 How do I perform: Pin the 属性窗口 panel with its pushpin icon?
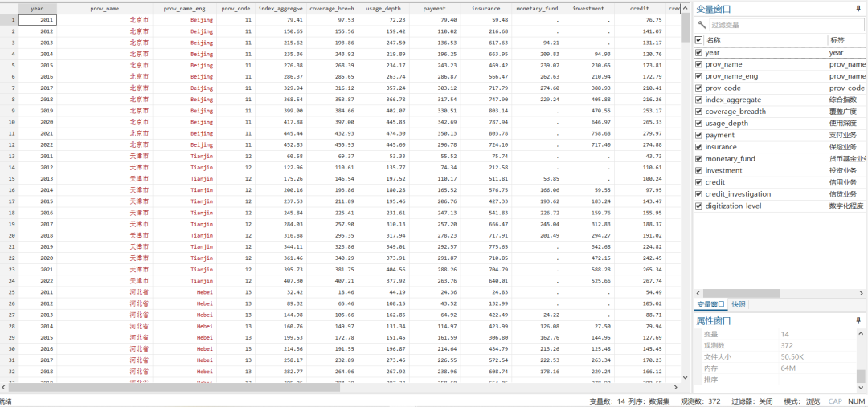coord(858,320)
